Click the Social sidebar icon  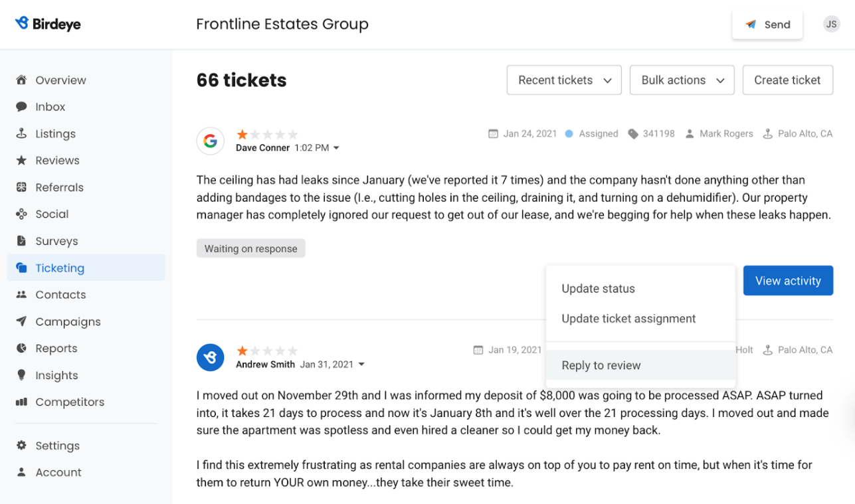pyautogui.click(x=21, y=214)
